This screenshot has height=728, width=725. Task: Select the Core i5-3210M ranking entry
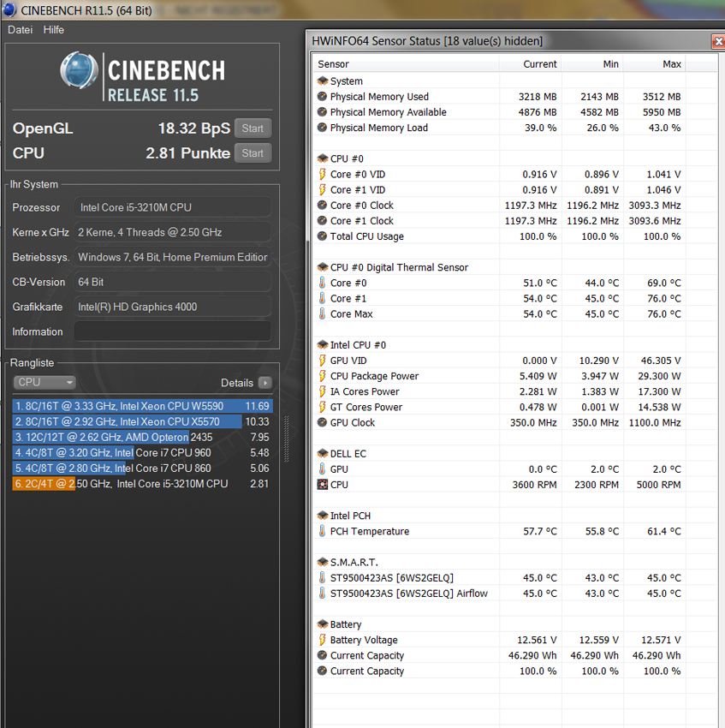coord(142,484)
